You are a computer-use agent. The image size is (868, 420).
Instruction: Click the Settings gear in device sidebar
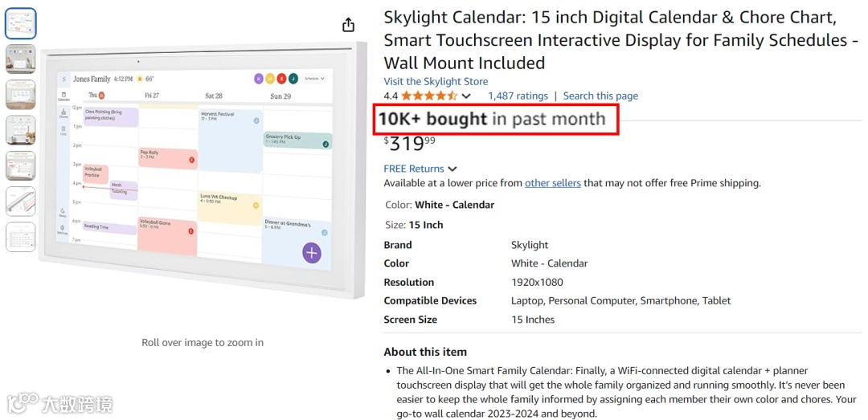tap(63, 229)
